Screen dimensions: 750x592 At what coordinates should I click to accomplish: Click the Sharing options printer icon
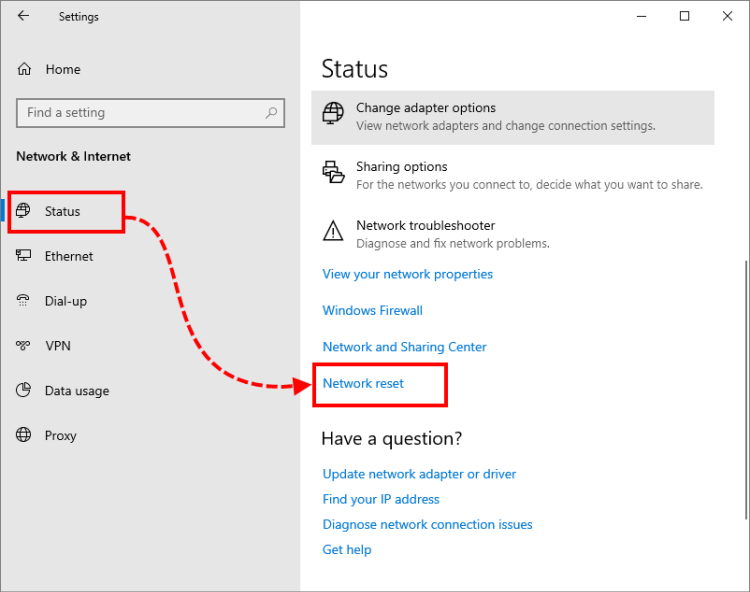coord(333,172)
